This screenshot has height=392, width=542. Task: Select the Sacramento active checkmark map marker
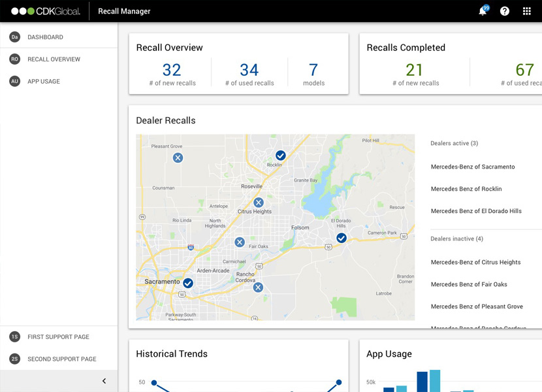click(x=188, y=283)
